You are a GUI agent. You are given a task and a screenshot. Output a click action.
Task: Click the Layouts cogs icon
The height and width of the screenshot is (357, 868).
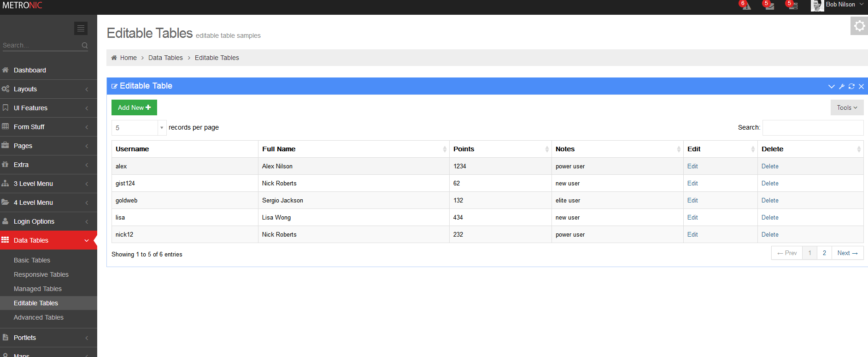click(x=6, y=89)
